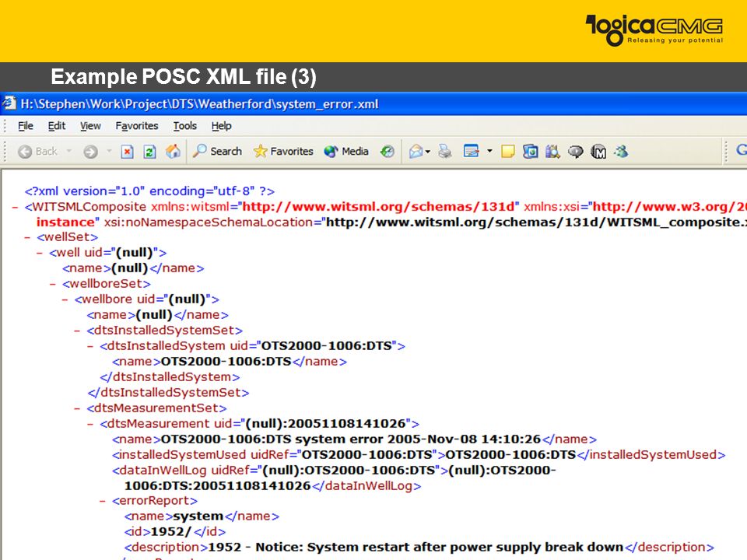Click the LogicaCMG logo
Image resolution: width=747 pixels, height=560 pixels.
point(654,30)
